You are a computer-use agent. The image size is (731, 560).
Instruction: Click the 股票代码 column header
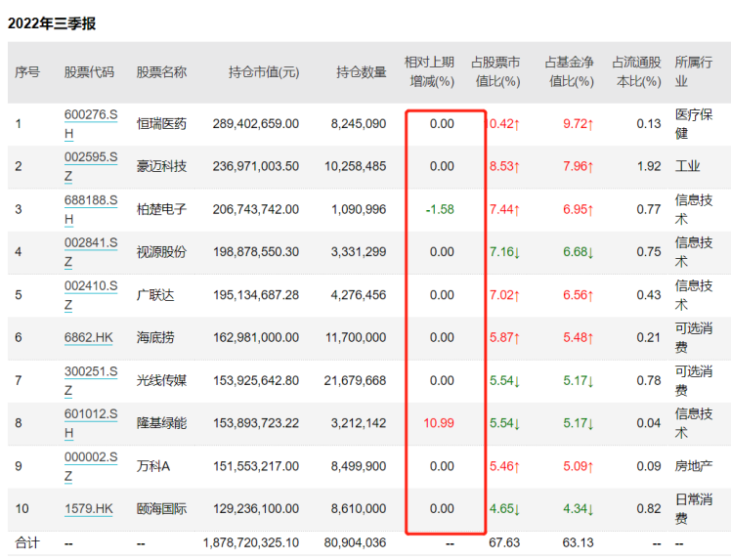[x=89, y=72]
